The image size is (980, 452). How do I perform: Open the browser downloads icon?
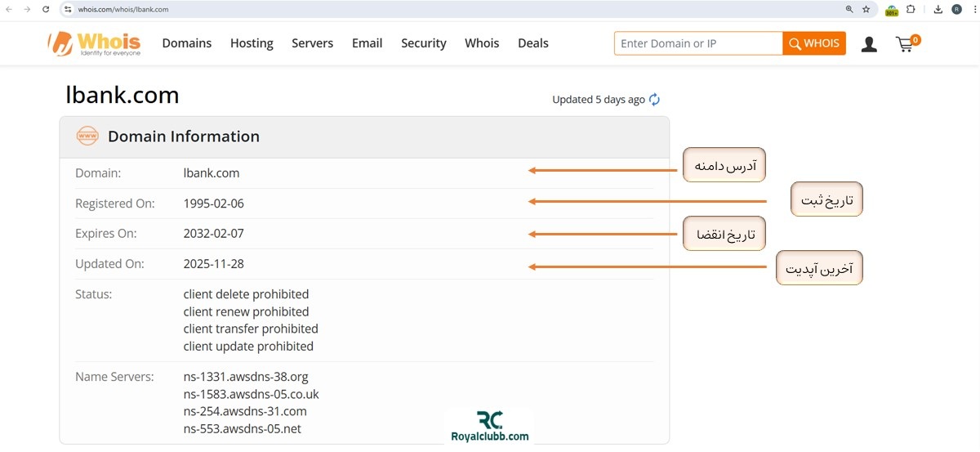[x=938, y=9]
